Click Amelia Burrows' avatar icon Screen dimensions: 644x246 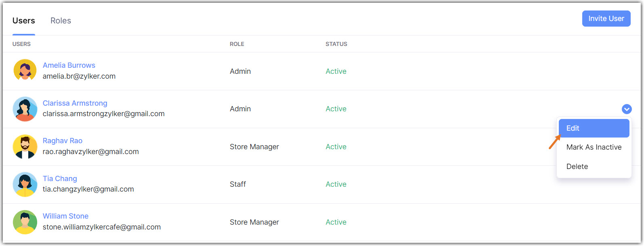(25, 71)
